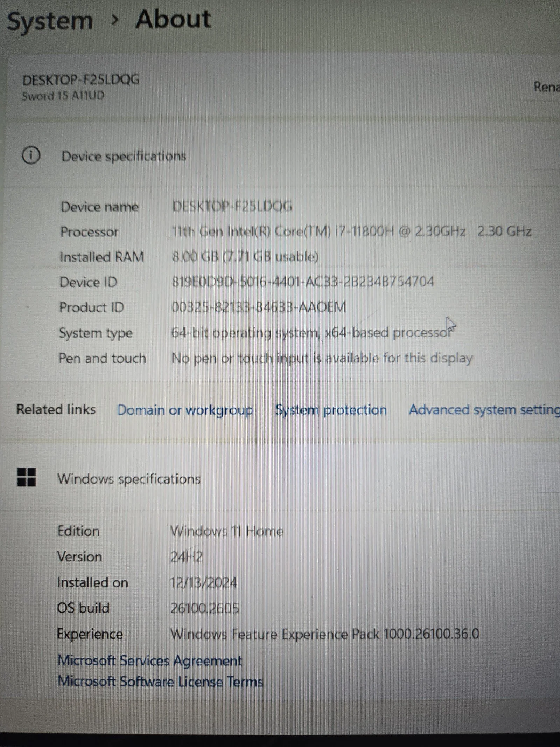Screen dimensions: 560x747
Task: Open Advanced system settings link
Action: click(484, 410)
